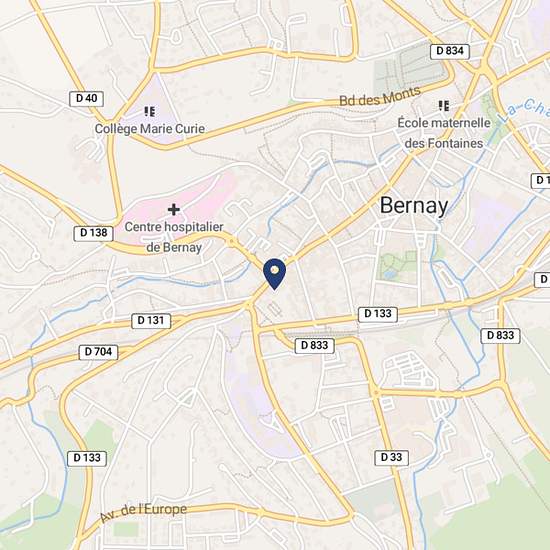Click the small blue pond in park
Screen dimensions: 550x550
(x=389, y=274)
